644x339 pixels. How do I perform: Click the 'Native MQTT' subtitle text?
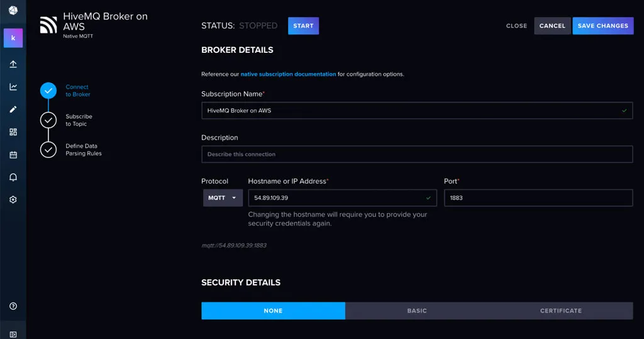(78, 36)
